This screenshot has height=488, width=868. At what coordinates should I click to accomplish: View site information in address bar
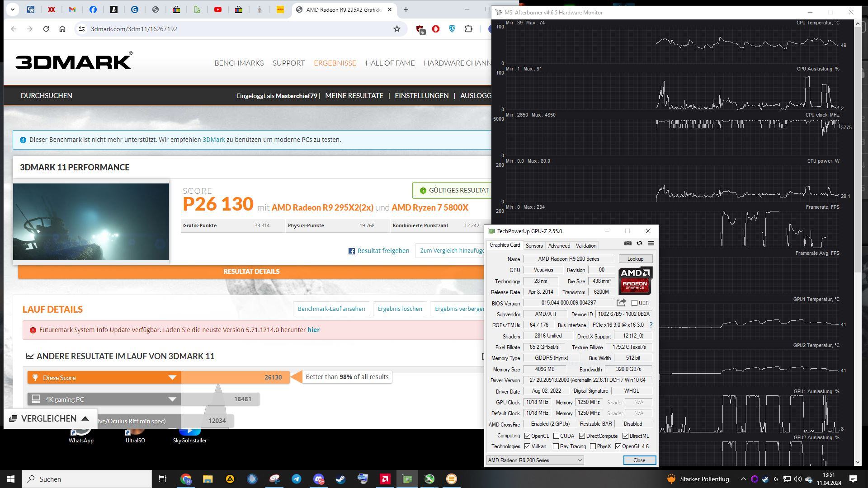81,29
